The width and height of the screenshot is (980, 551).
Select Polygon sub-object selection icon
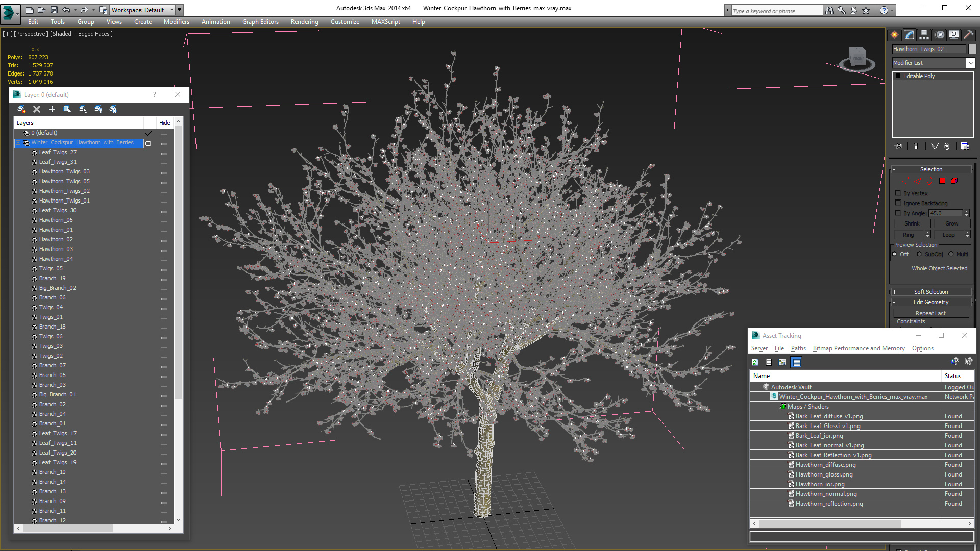[x=942, y=181]
